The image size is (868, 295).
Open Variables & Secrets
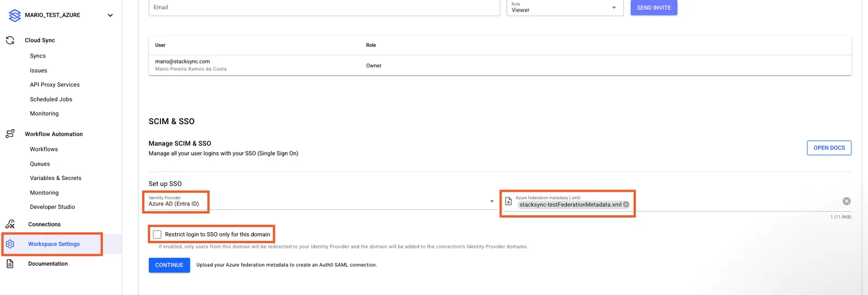click(x=55, y=178)
